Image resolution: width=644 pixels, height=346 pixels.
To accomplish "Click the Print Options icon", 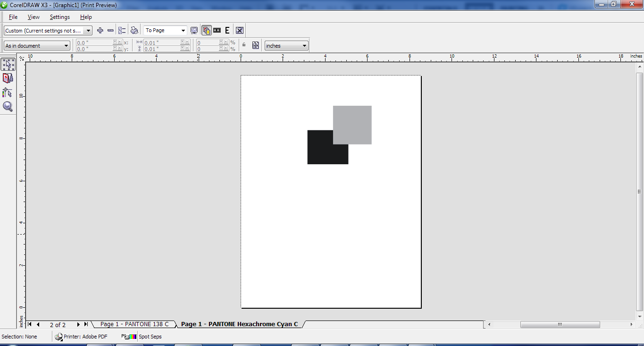I will tap(122, 30).
